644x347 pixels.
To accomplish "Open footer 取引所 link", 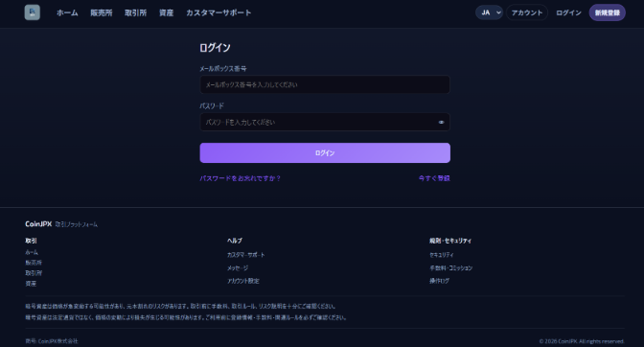I will tap(34, 273).
